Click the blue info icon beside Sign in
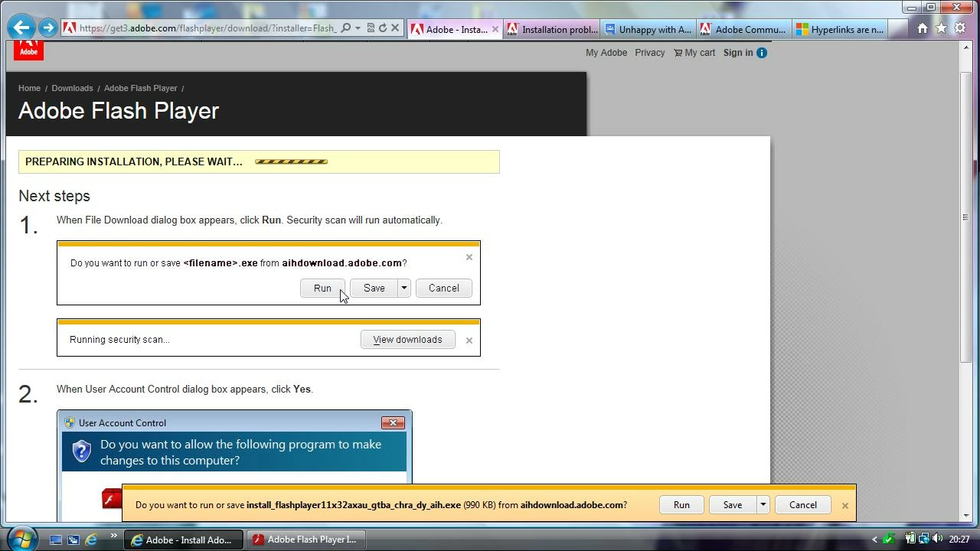The image size is (980, 551). [762, 53]
